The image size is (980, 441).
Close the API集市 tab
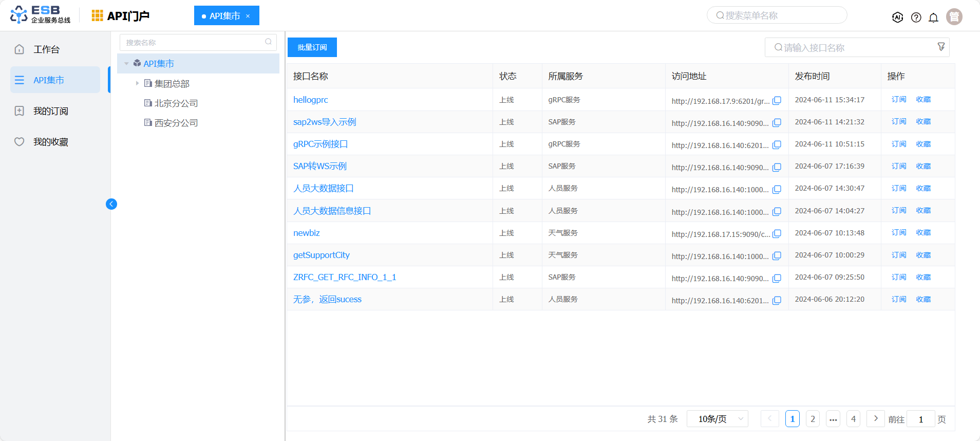tap(248, 16)
